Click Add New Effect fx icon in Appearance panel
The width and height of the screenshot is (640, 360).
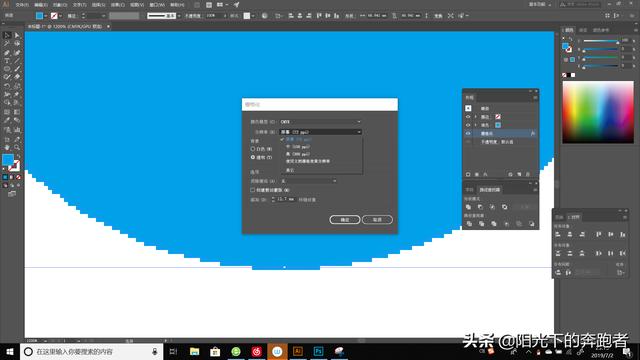click(486, 174)
